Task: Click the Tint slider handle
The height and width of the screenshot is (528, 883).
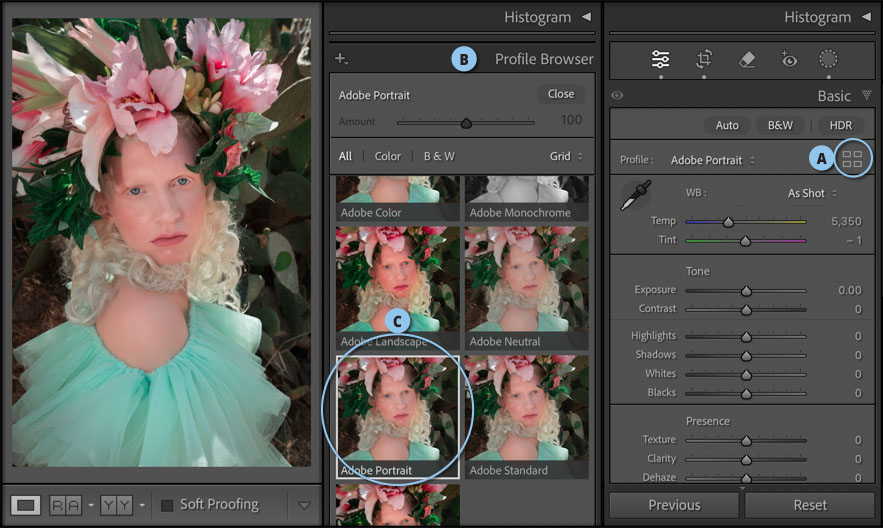Action: click(745, 241)
